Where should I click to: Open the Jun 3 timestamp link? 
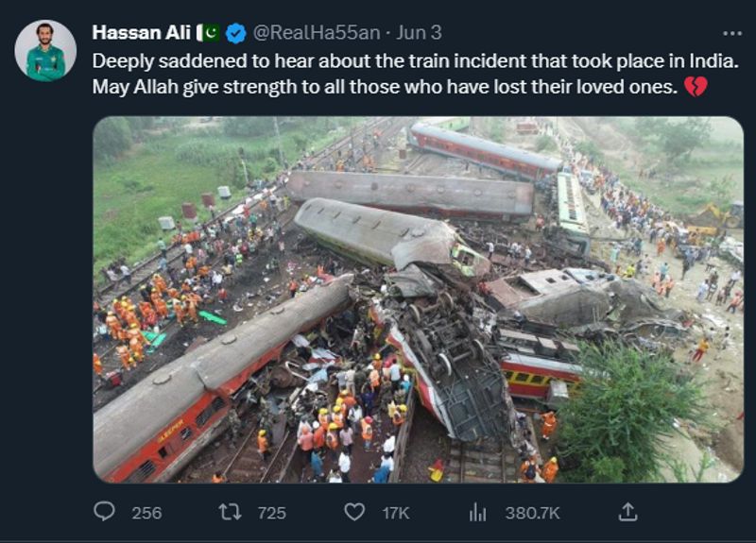point(420,33)
